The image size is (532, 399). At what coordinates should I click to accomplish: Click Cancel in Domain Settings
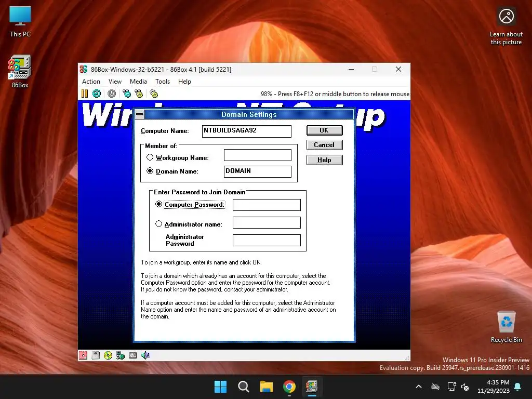tap(324, 145)
